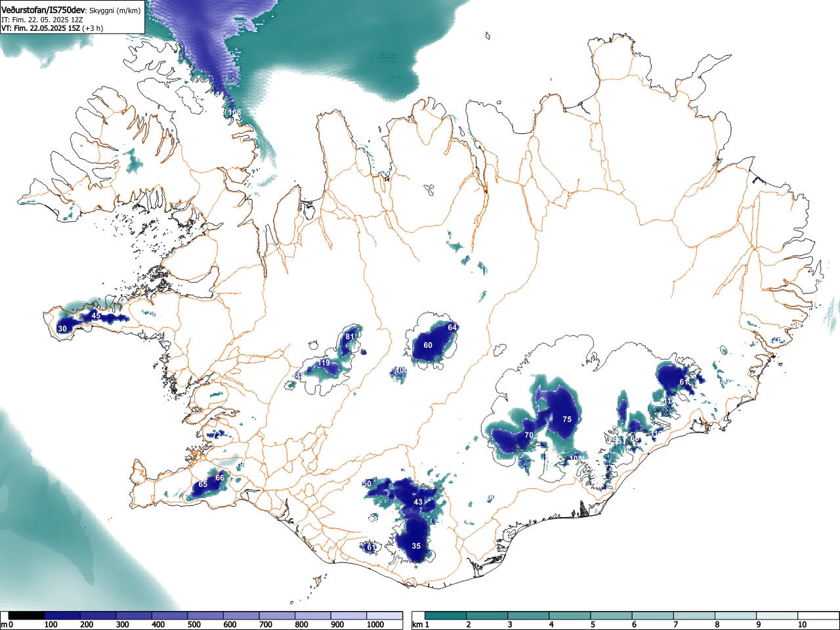Screen dimensions: 840x630
Task: Click the 5–6 km legend swatch
Action: [611, 616]
